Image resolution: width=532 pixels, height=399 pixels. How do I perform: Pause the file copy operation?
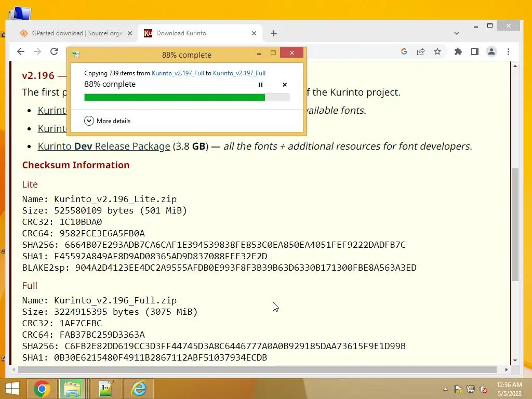[x=260, y=85]
